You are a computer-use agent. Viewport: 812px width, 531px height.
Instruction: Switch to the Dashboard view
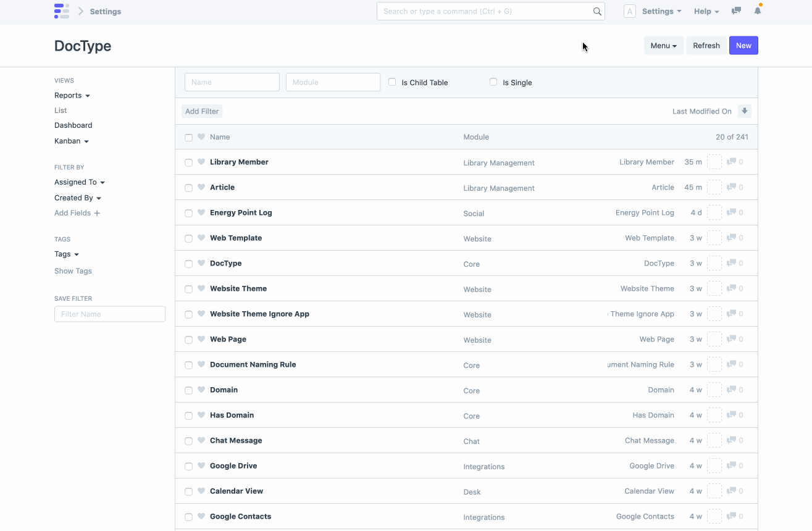pyautogui.click(x=73, y=125)
